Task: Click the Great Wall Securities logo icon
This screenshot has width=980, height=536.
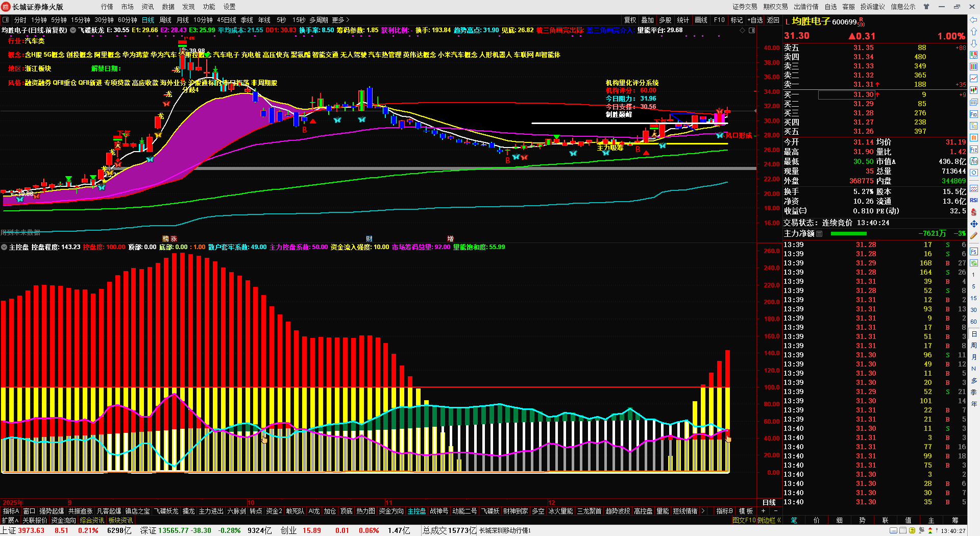Action: pyautogui.click(x=6, y=7)
